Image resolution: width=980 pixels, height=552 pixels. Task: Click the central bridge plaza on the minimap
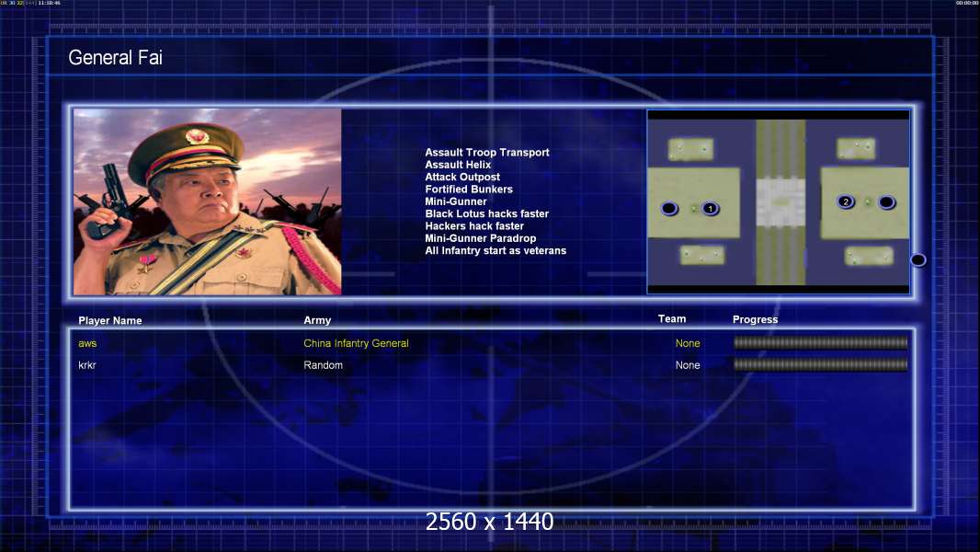781,202
